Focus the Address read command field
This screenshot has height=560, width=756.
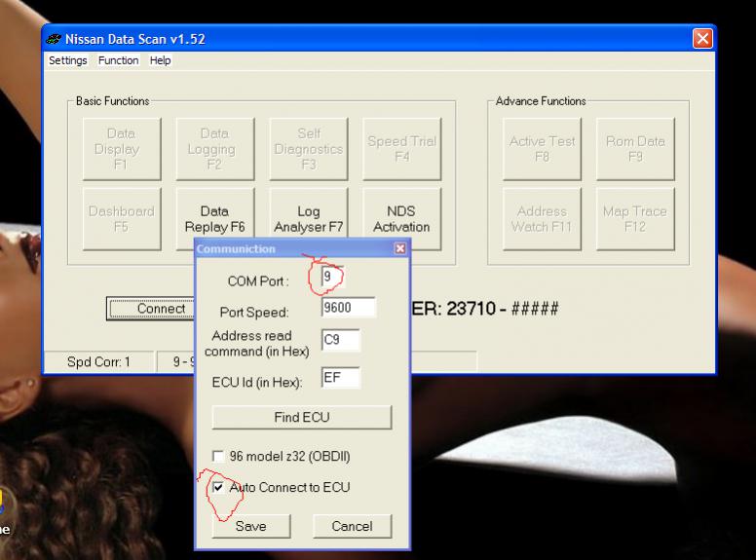[340, 340]
